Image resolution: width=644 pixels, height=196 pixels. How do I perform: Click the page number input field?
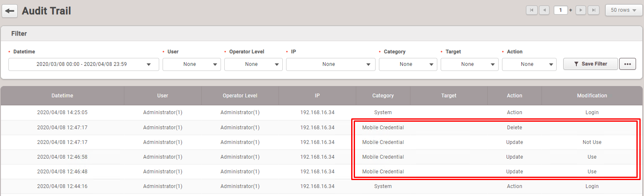pos(560,10)
